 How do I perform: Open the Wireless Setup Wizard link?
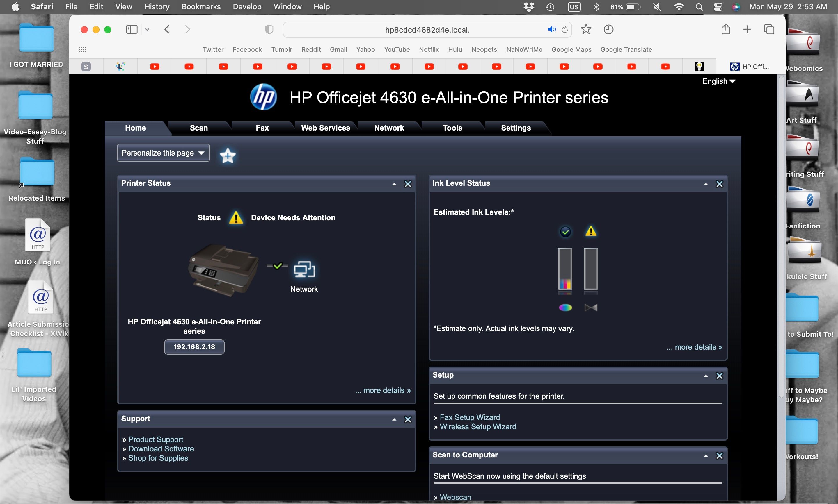pos(478,427)
